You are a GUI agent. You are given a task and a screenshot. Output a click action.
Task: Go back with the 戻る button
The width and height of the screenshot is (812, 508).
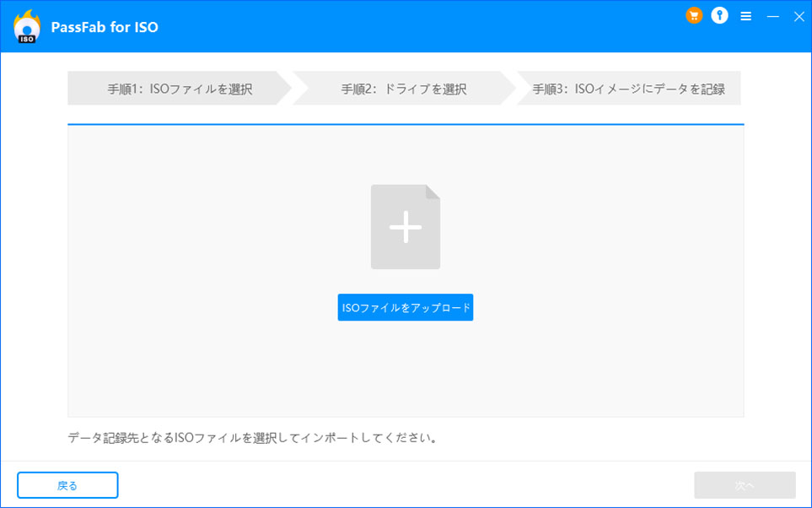pyautogui.click(x=67, y=485)
